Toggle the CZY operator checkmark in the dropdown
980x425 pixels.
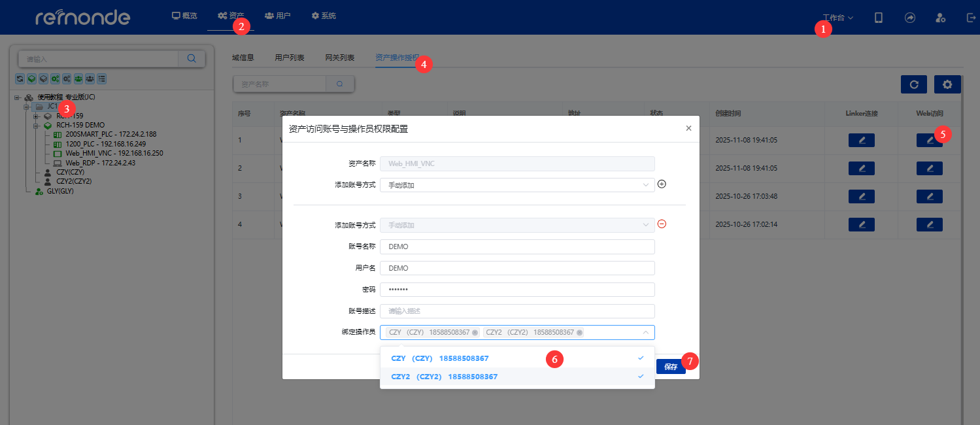coord(639,358)
